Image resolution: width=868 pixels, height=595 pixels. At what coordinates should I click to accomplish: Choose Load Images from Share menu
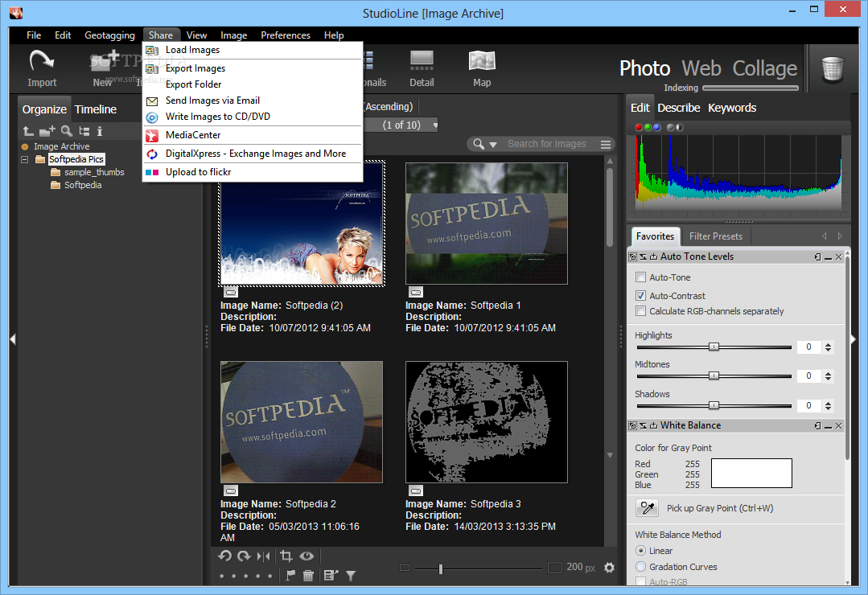pos(253,50)
